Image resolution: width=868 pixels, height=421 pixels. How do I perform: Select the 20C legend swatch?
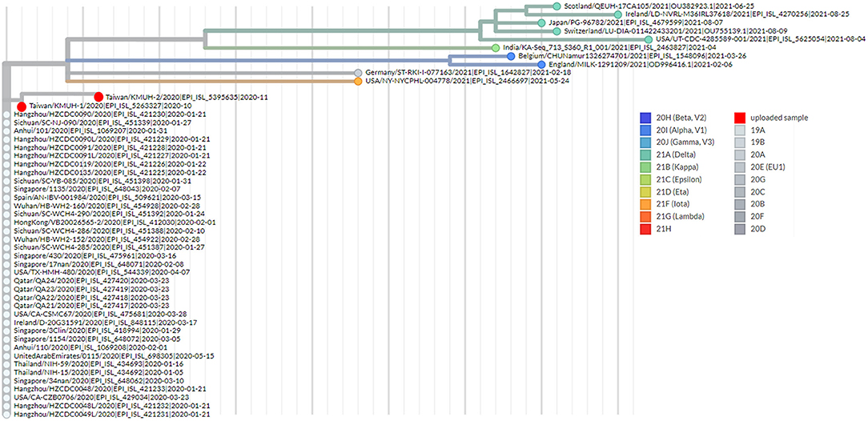740,191
